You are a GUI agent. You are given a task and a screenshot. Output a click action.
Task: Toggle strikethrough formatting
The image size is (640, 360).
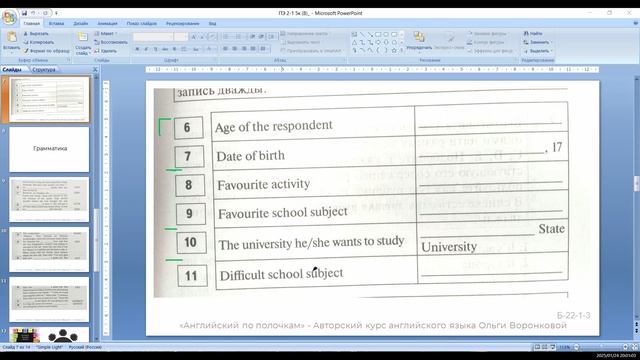165,49
